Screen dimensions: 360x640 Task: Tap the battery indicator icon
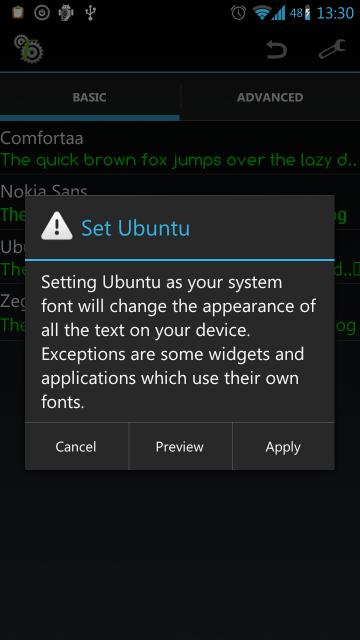(x=307, y=13)
